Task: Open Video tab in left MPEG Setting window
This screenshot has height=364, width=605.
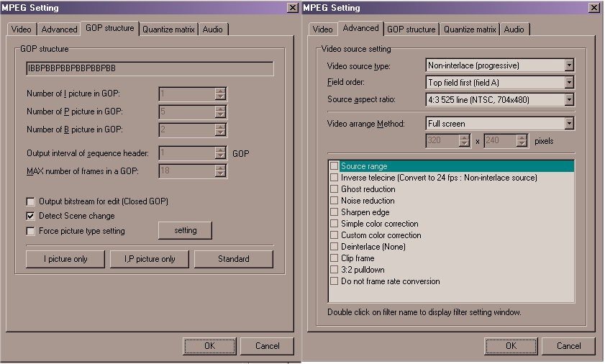Action: 21,29
